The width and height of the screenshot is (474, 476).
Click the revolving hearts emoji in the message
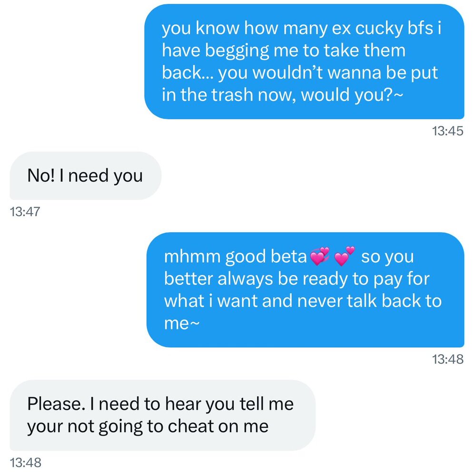click(x=320, y=258)
